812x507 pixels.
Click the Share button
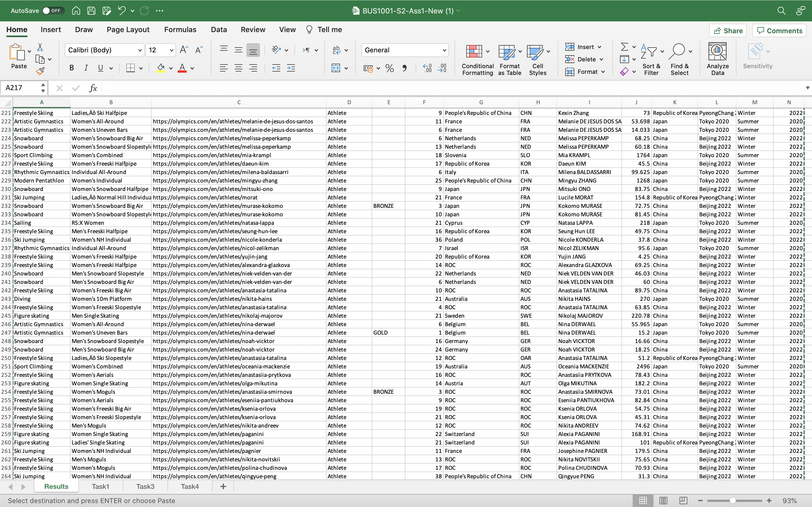coord(727,31)
